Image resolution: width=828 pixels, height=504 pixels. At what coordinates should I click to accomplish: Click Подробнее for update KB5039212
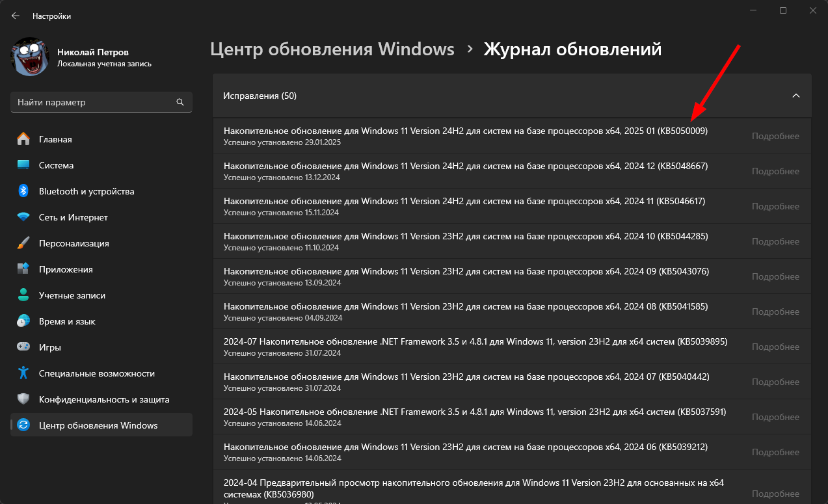[775, 452]
